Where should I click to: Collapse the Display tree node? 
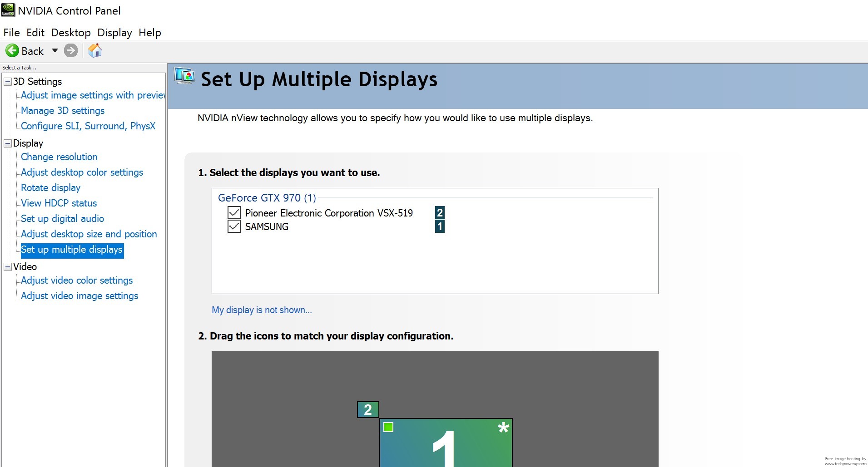[x=8, y=143]
